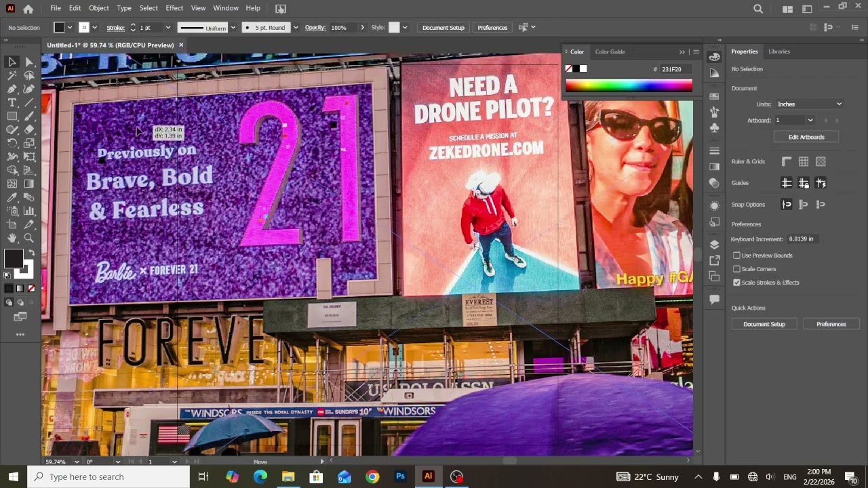Select the Paintbrush tool
Screen dimensions: 868x488
click(x=29, y=116)
